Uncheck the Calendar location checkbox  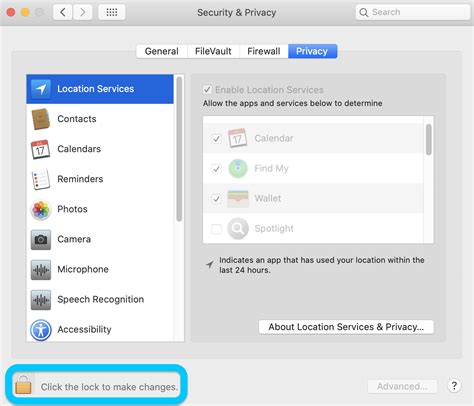[x=216, y=138]
